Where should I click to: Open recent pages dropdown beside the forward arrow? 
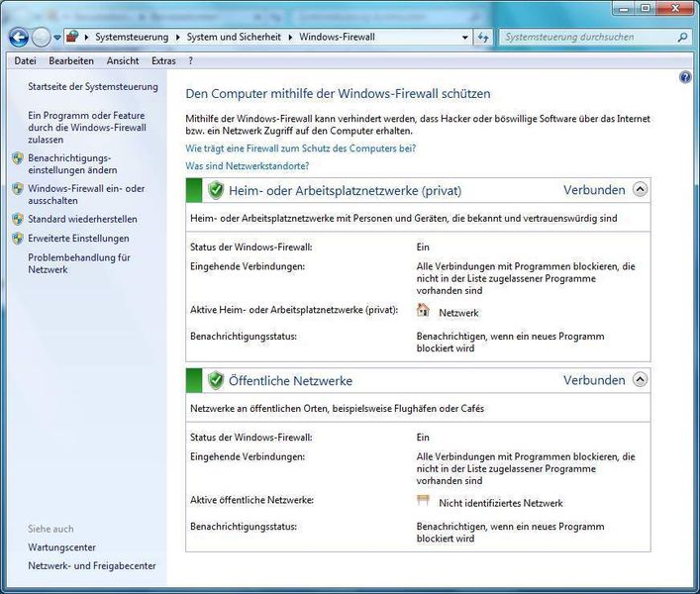tap(57, 38)
